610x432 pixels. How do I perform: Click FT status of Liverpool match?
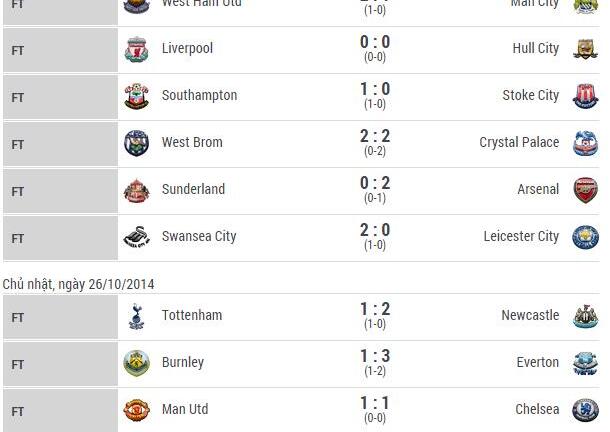coord(18,49)
